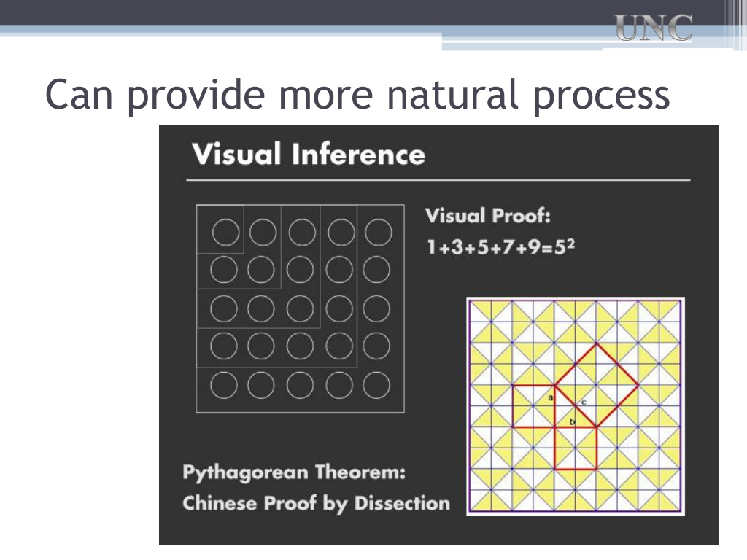Click the UNC logo in header

[653, 28]
